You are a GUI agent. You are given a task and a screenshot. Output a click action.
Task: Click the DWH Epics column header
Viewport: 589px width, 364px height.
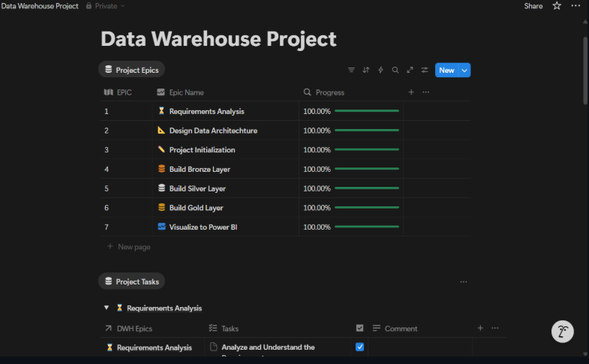pos(128,329)
